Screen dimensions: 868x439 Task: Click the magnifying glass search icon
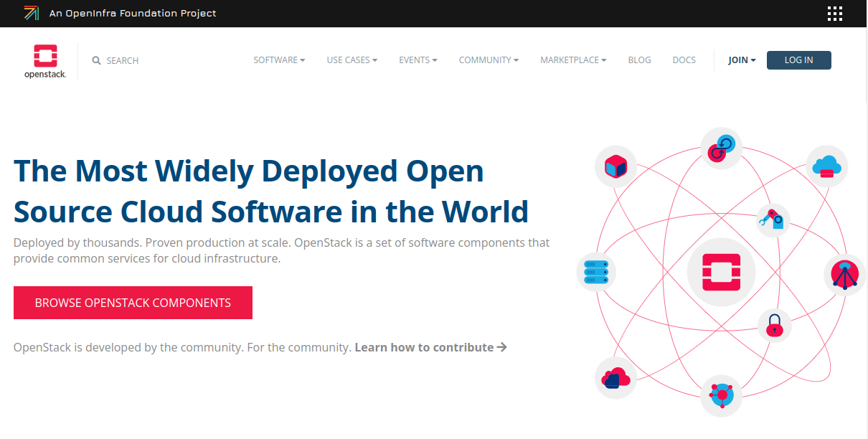[x=97, y=61]
